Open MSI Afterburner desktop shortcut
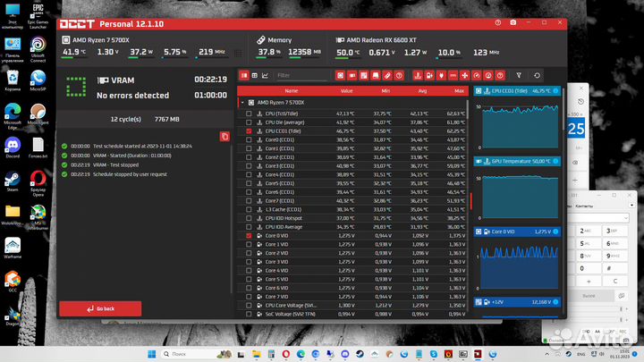The height and width of the screenshot is (362, 644). (38, 217)
